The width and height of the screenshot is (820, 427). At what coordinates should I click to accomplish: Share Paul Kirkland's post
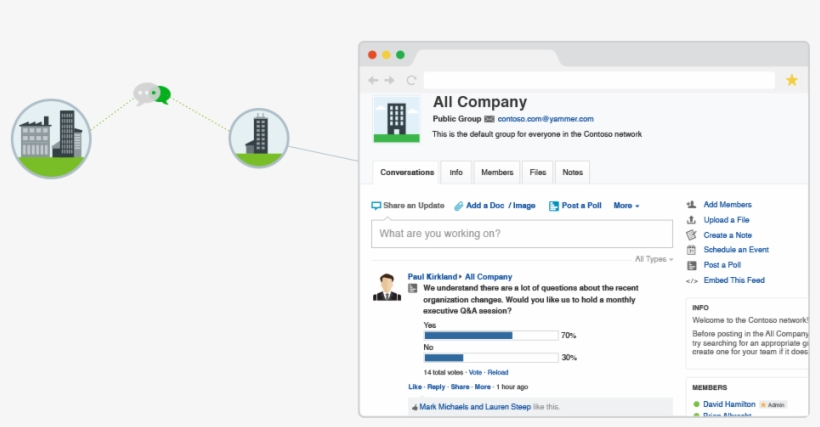(460, 387)
